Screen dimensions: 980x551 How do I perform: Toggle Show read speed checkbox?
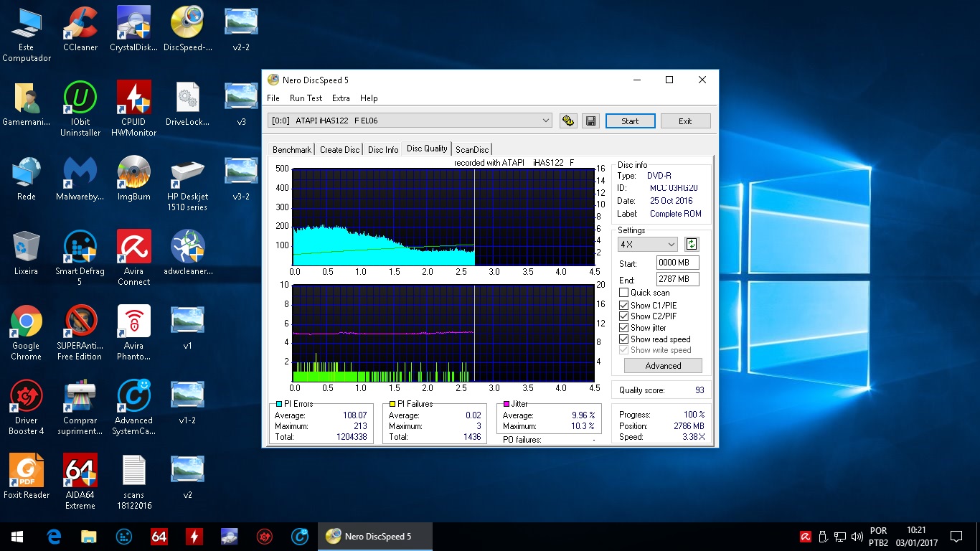(623, 339)
